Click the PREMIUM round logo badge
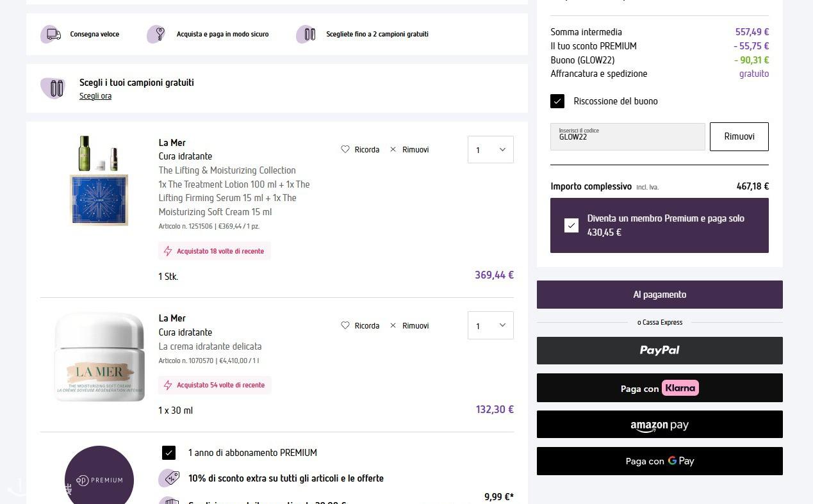The height and width of the screenshot is (504, 813). 99,477
